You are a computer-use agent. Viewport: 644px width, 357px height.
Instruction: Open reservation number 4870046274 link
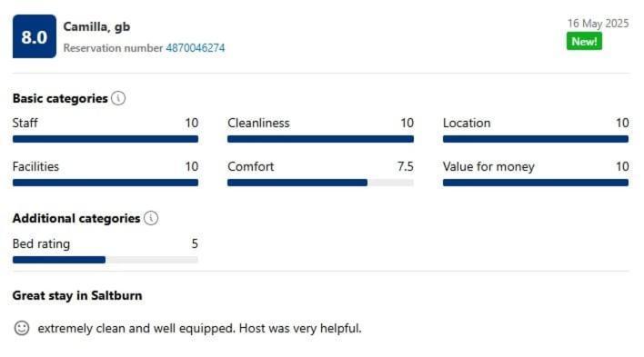tap(196, 48)
